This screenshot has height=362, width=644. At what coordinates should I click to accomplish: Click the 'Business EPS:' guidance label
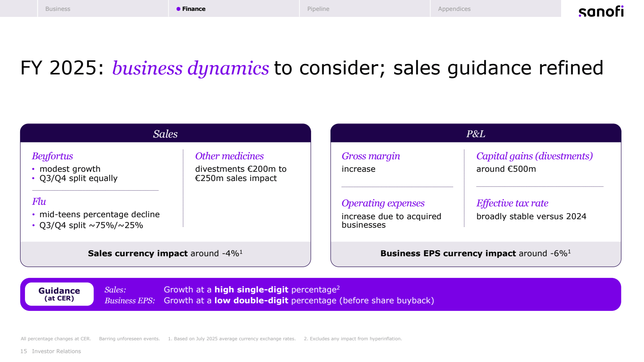(x=130, y=300)
